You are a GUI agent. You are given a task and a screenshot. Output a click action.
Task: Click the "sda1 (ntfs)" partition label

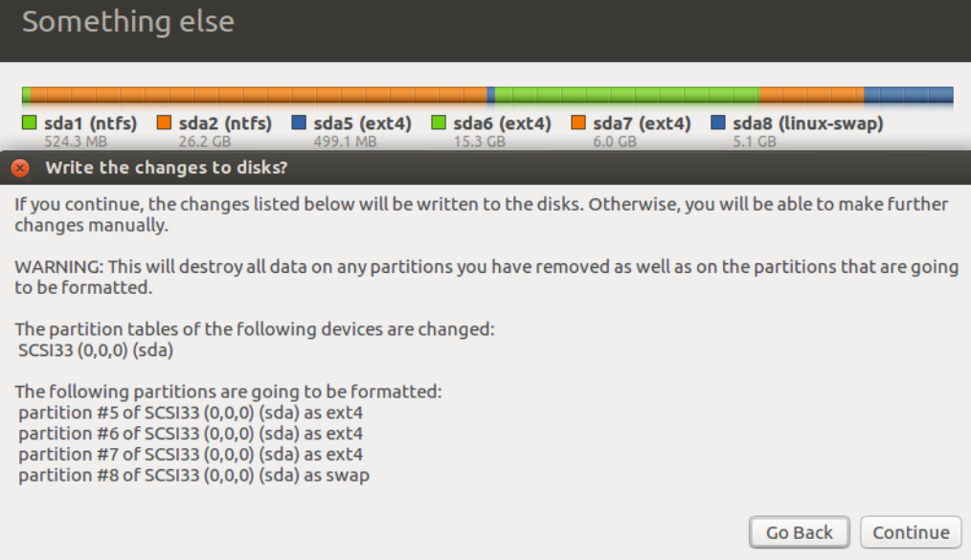coord(91,123)
